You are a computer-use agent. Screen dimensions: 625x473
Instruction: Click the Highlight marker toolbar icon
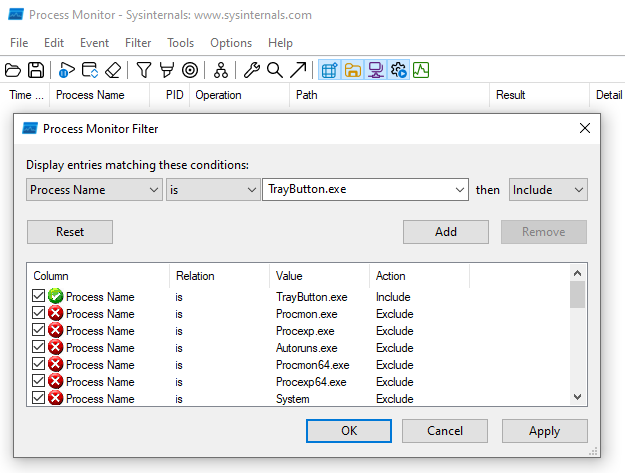[x=167, y=70]
